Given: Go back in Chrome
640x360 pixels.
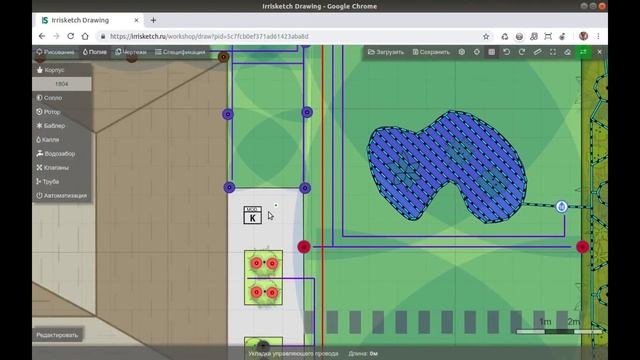Looking at the screenshot, I should point(42,36).
